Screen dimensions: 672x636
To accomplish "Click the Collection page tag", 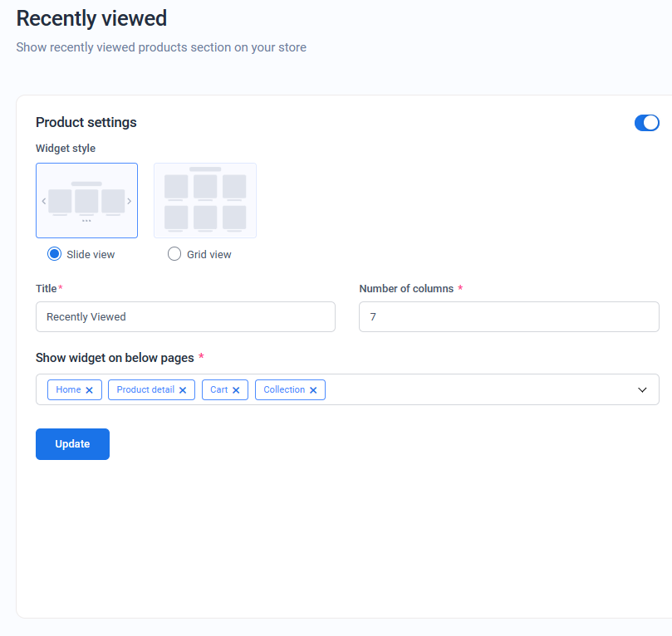I will click(284, 389).
